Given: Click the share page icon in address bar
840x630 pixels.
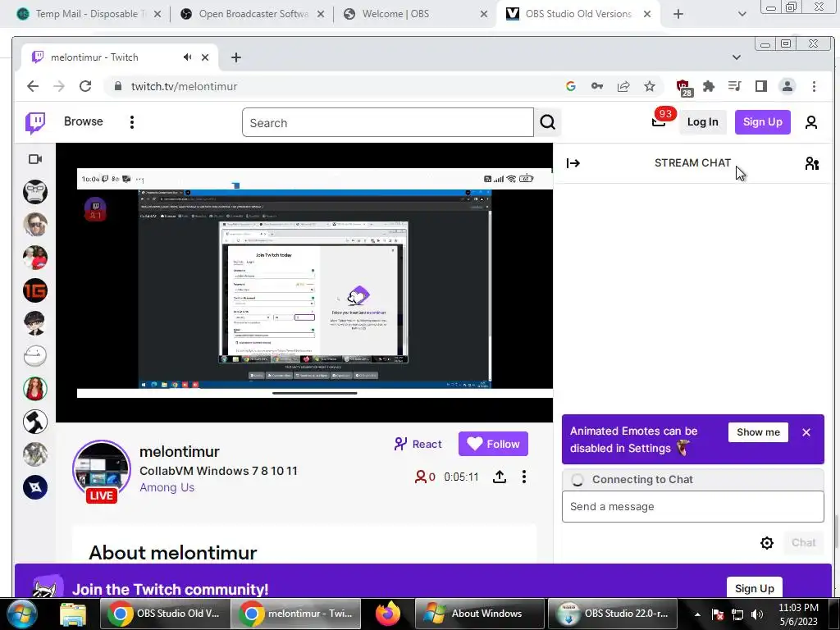Looking at the screenshot, I should [x=623, y=86].
